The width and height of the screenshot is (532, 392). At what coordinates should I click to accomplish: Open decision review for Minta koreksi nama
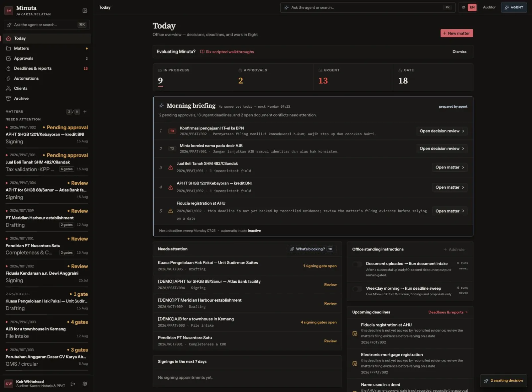tap(442, 148)
